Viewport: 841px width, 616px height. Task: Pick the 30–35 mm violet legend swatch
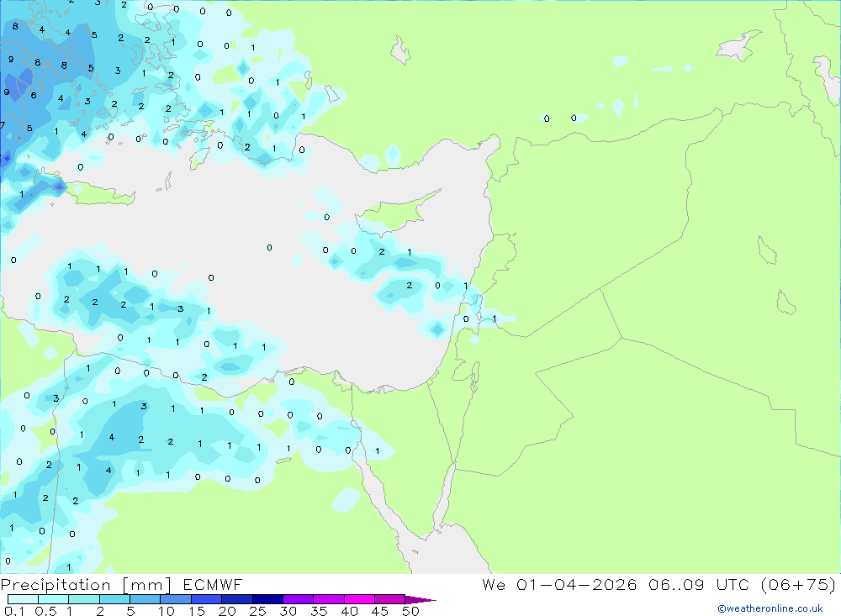tap(299, 599)
